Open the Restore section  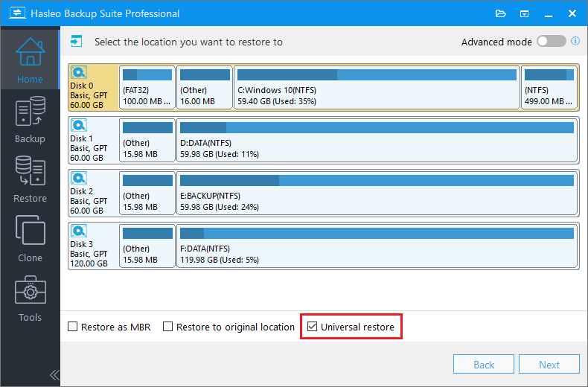(30, 179)
